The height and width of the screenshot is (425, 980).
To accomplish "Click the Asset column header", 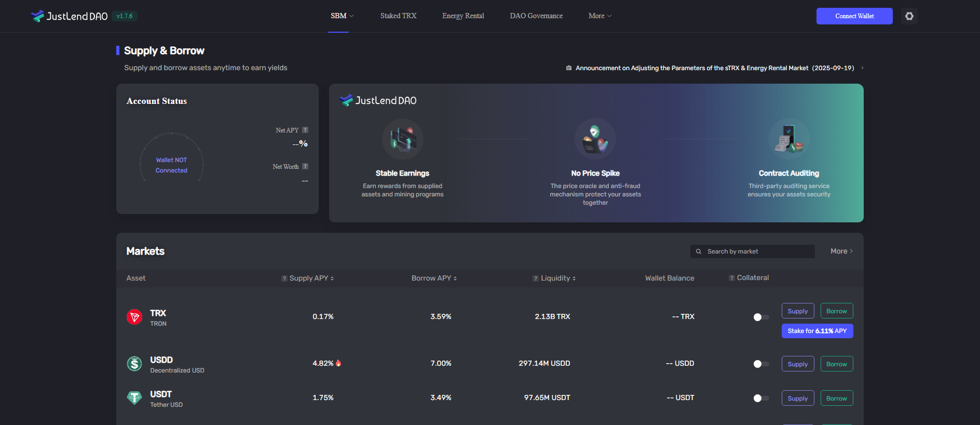I will (x=136, y=278).
